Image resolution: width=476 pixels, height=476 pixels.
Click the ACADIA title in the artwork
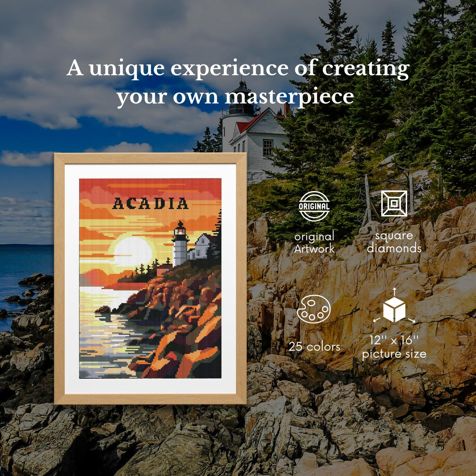point(151,203)
